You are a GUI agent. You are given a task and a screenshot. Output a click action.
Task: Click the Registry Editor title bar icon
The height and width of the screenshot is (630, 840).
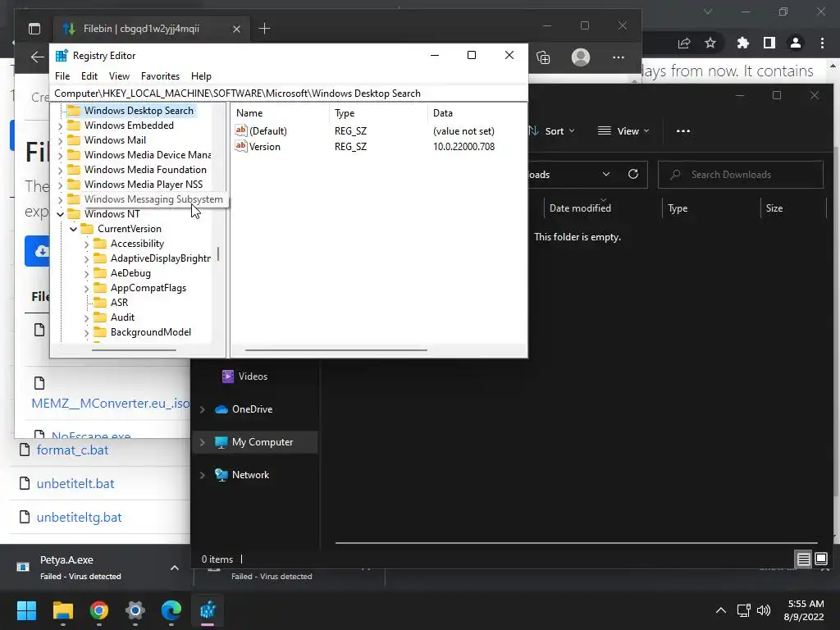(x=62, y=56)
